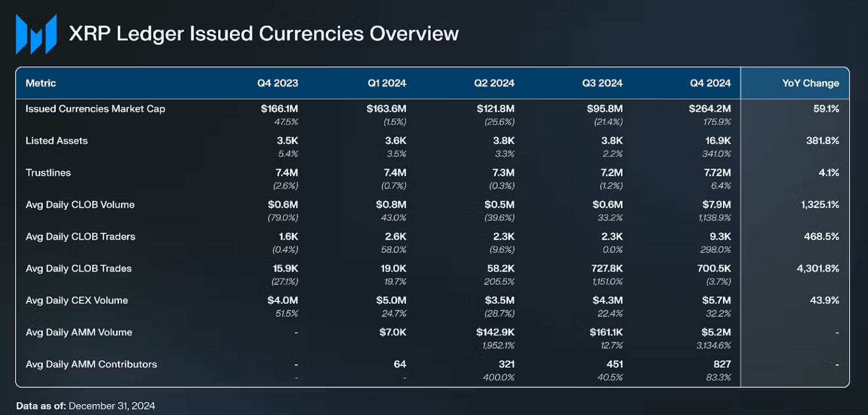Click the Q2 2024 column header
Screen dimensions: 868x415
click(494, 83)
